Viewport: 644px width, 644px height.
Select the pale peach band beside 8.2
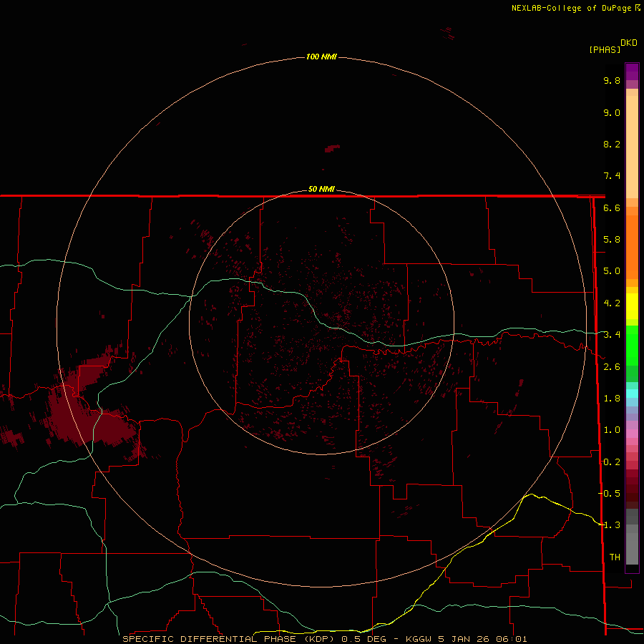click(x=632, y=147)
